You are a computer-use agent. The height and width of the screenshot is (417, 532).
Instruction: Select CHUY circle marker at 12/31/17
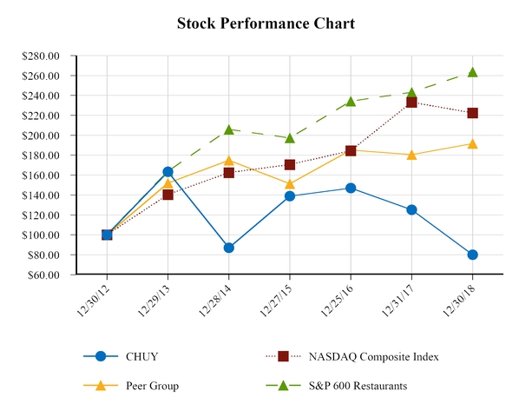411,209
